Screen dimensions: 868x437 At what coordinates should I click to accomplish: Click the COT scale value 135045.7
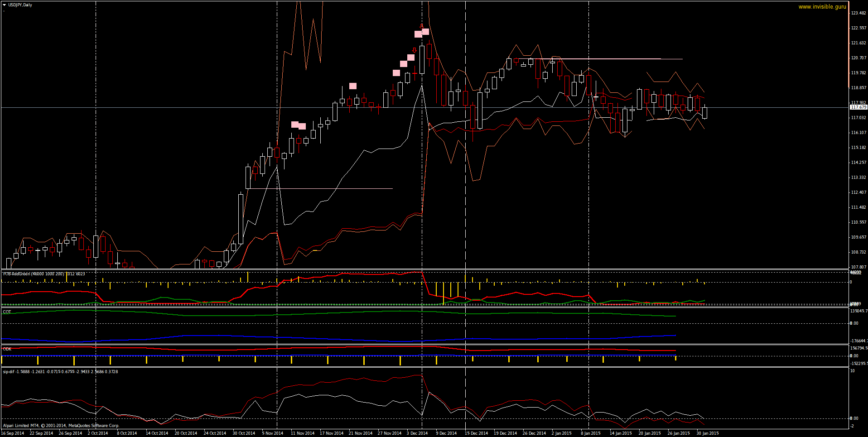coord(859,311)
